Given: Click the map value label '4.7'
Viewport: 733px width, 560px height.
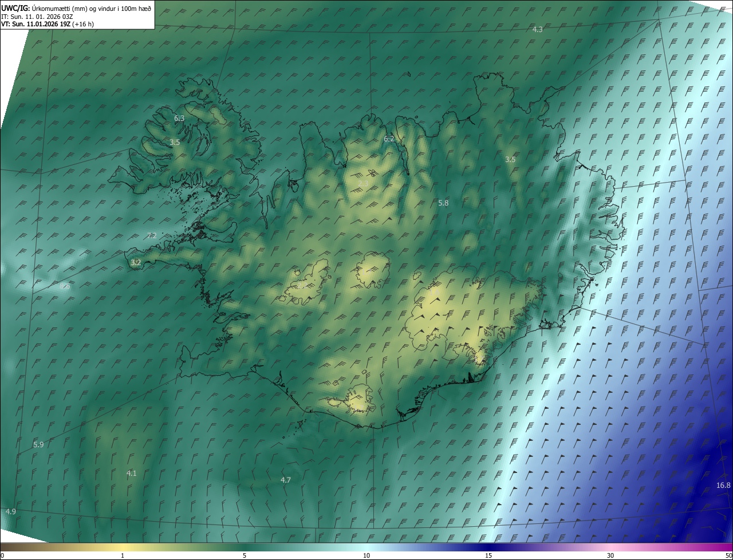Looking at the screenshot, I should (x=286, y=480).
